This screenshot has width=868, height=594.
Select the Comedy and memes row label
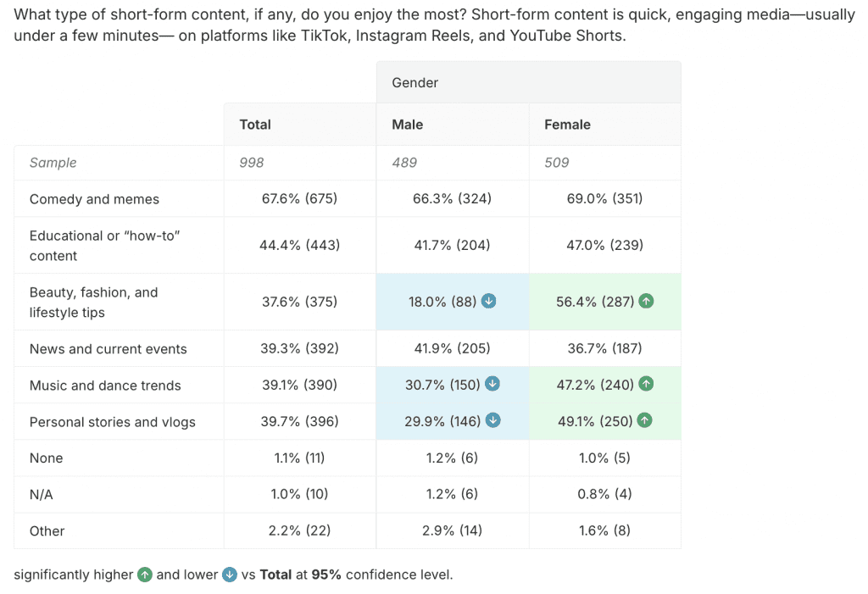(x=94, y=199)
